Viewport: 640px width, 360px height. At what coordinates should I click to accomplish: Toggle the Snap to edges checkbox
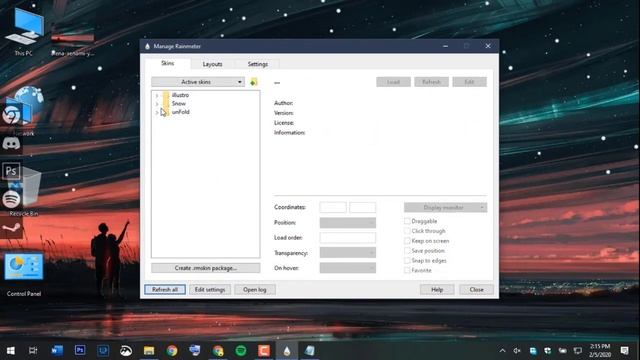[407, 260]
